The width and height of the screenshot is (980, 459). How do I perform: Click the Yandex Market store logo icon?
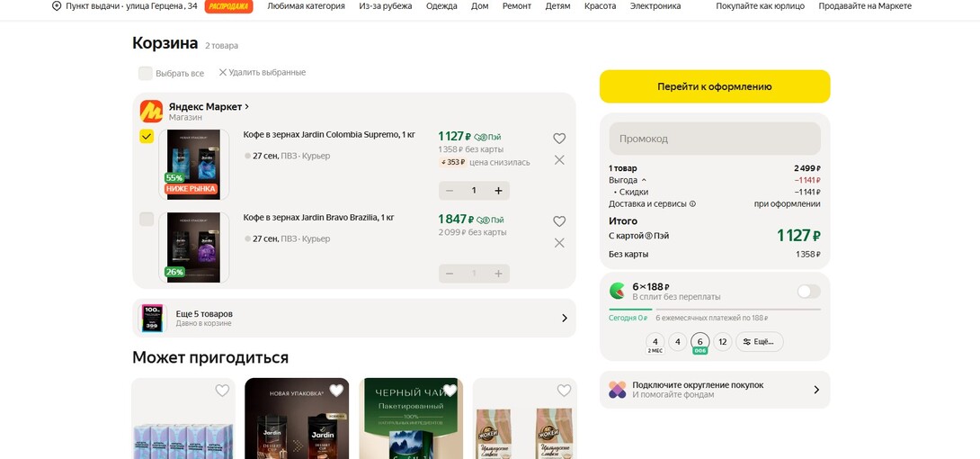[x=151, y=112]
